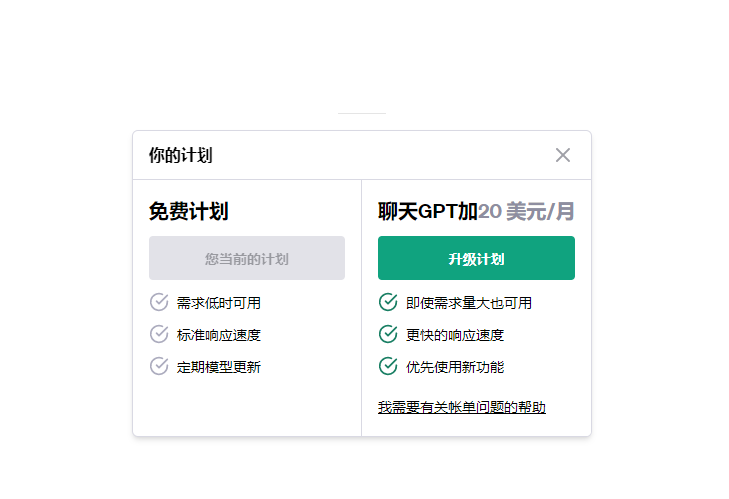This screenshot has height=499, width=729.
Task: Click the 标准响应速度 feature text
Action: coord(219,335)
